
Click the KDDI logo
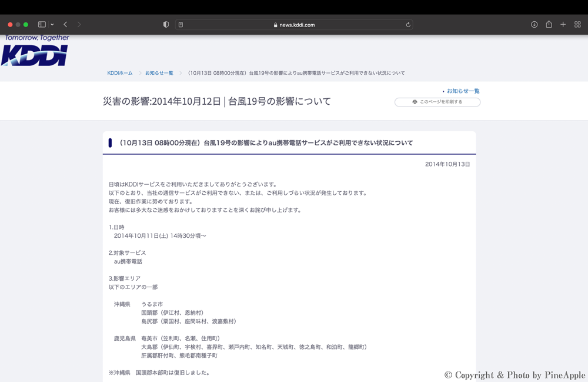coord(35,52)
